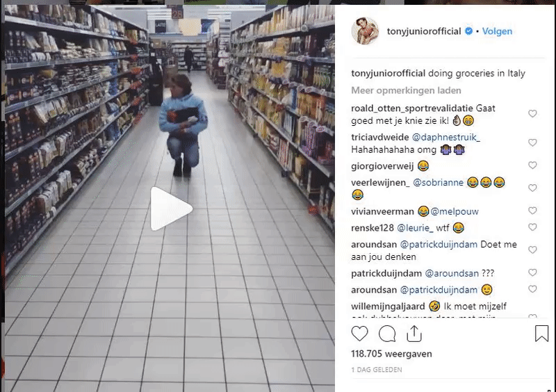Open the @daphnestruik_ mention
The image size is (556, 392).
(446, 138)
